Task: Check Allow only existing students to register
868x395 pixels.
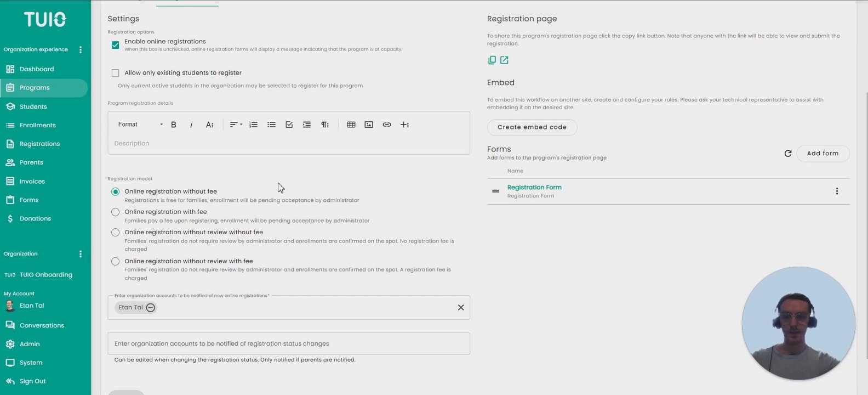Action: click(x=115, y=73)
